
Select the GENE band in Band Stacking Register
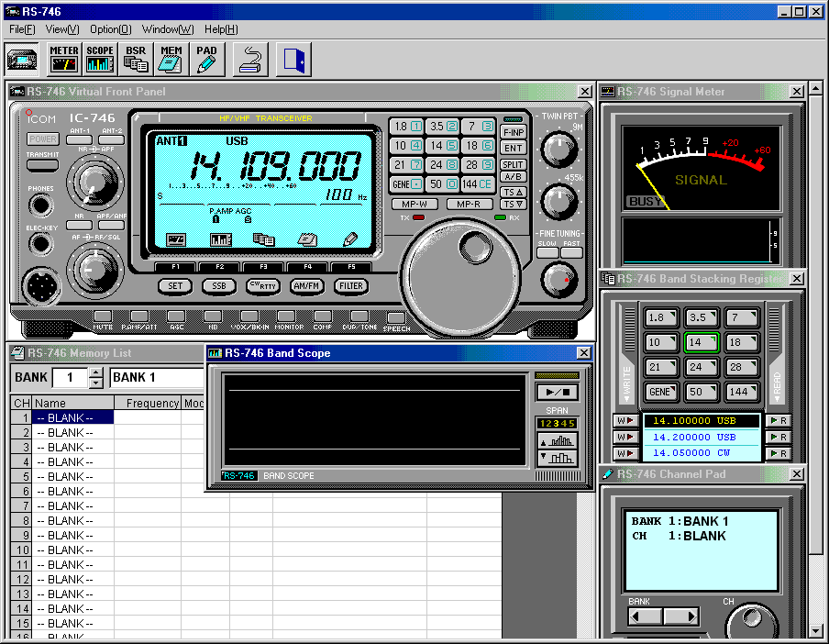tap(660, 392)
